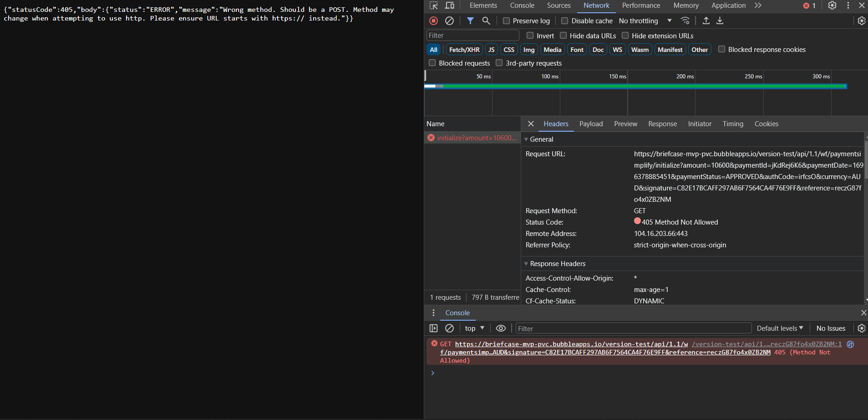
Task: Click the AI insight icon on console error
Action: (850, 344)
